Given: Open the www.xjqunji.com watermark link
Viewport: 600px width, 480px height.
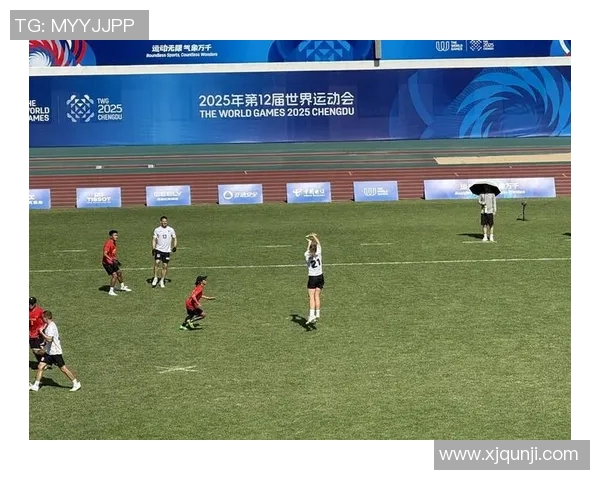Looking at the screenshot, I should (x=512, y=455).
